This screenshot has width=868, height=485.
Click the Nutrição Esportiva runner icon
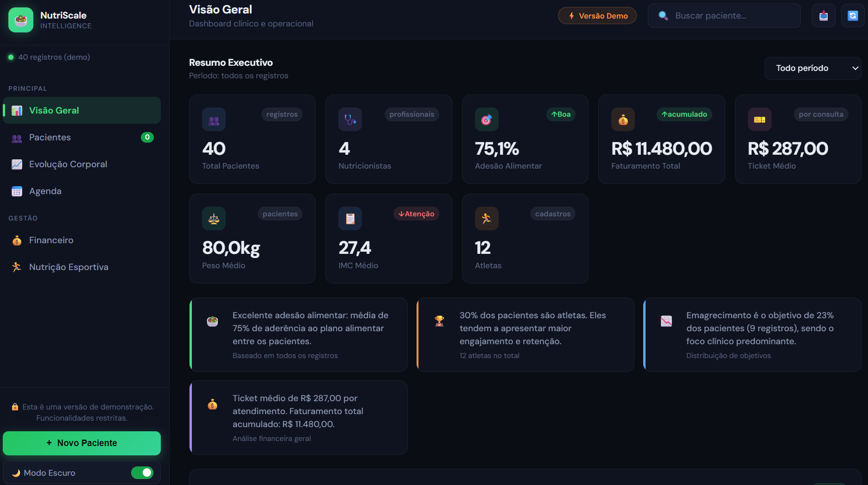(17, 267)
